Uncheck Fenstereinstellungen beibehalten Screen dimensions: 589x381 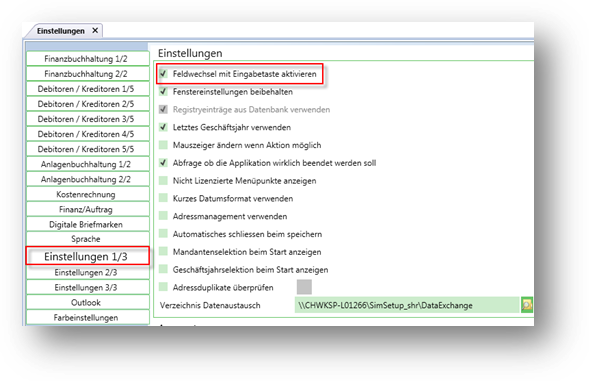pos(163,91)
